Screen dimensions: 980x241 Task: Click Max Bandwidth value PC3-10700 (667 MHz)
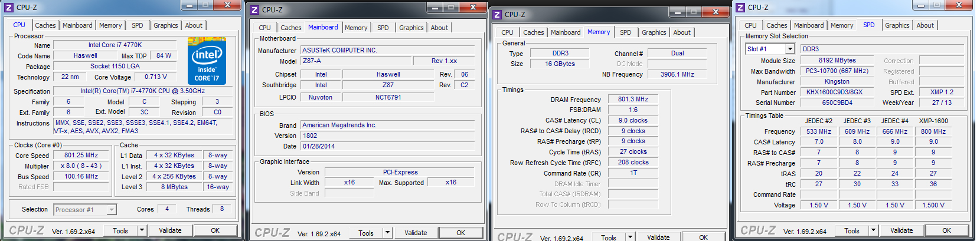pyautogui.click(x=837, y=71)
